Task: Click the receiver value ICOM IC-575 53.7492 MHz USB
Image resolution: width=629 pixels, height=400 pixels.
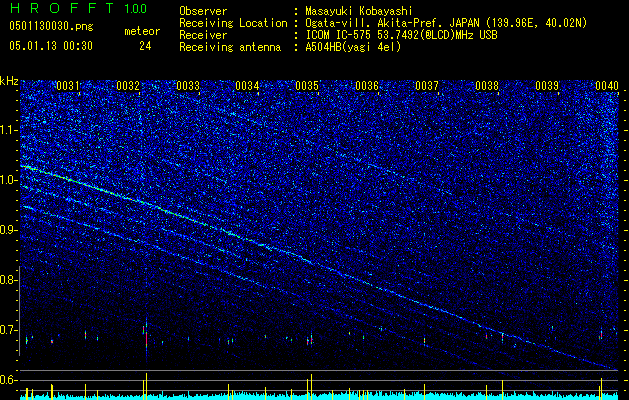Action: [401, 35]
